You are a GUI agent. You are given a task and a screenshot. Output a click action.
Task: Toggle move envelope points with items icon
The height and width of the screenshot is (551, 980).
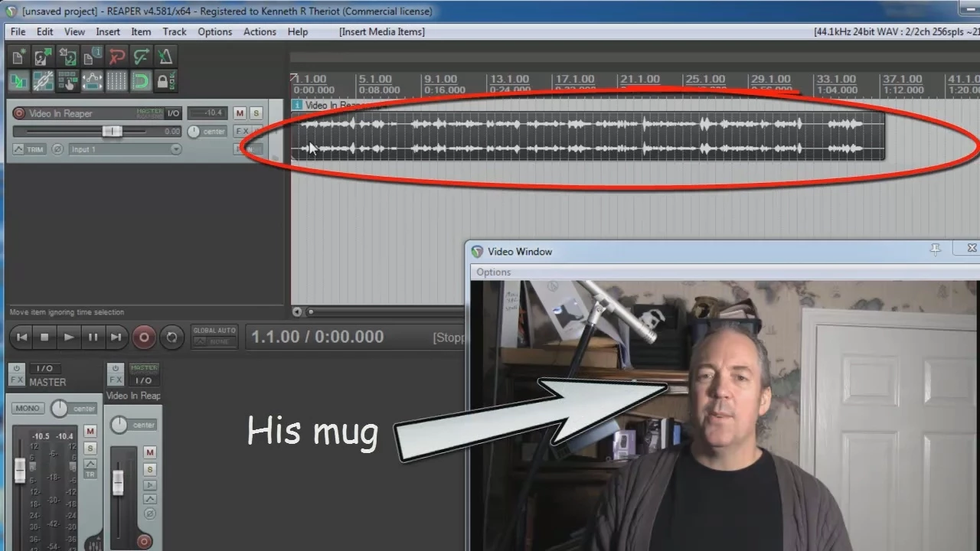point(92,80)
